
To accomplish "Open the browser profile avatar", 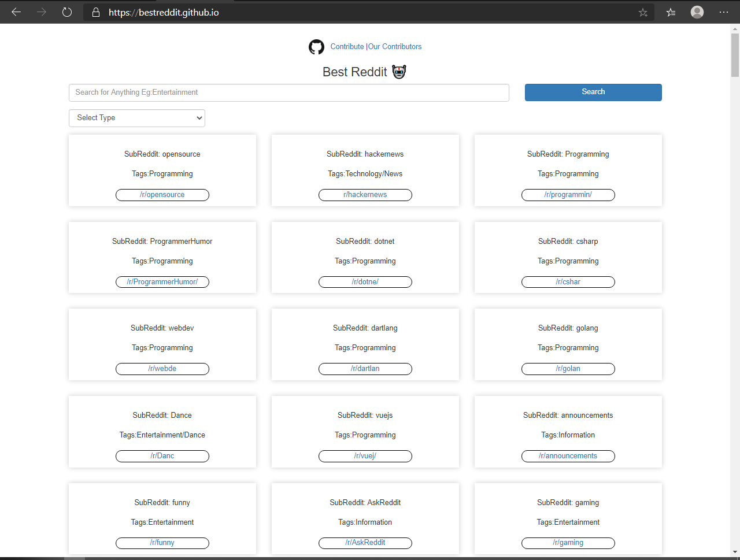I will click(697, 12).
